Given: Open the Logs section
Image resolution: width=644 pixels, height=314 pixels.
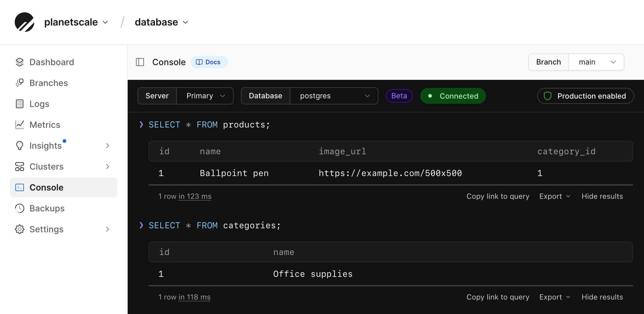Looking at the screenshot, I should point(64,104).
